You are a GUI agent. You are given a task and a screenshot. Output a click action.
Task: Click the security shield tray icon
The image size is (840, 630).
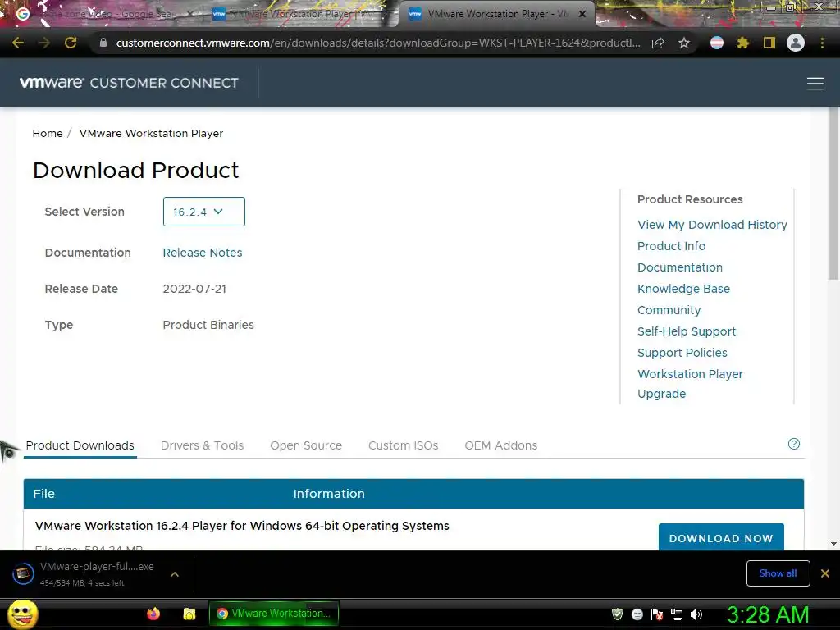(617, 614)
